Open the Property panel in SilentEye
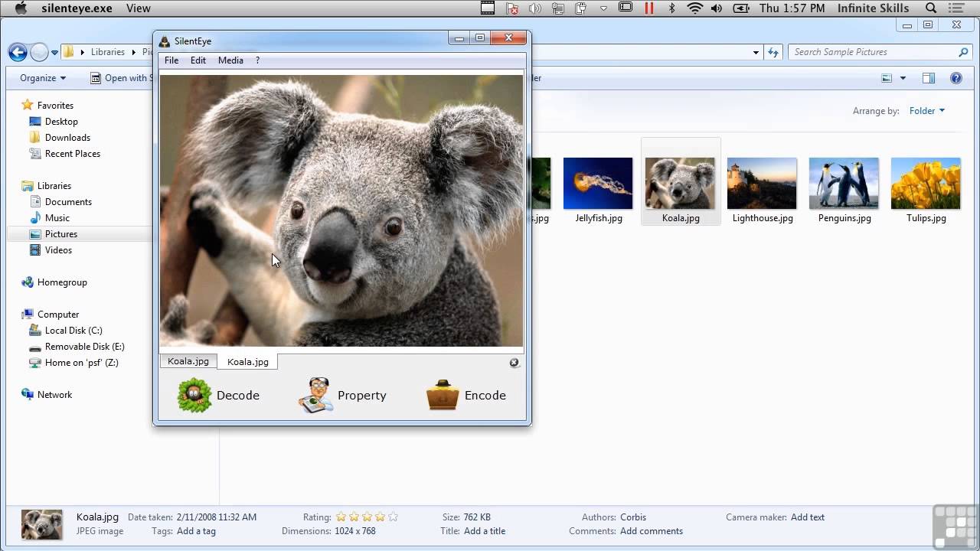The image size is (980, 551). pyautogui.click(x=342, y=396)
